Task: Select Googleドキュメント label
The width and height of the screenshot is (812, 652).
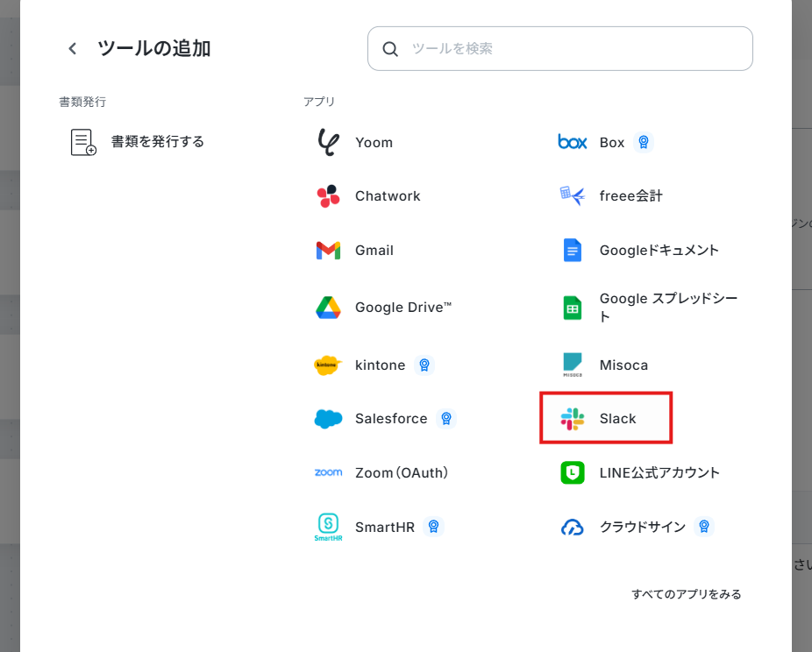Action: 659,251
